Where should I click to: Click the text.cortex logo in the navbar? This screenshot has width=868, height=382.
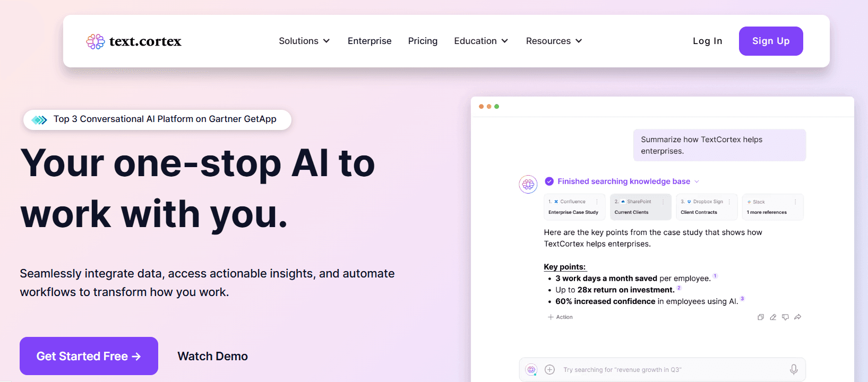[x=134, y=41]
